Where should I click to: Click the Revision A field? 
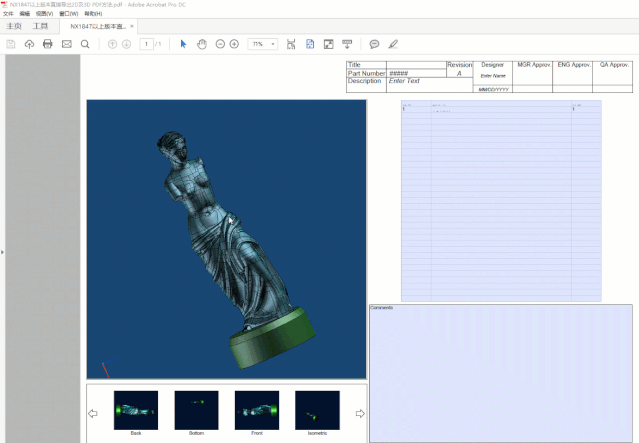[x=459, y=73]
